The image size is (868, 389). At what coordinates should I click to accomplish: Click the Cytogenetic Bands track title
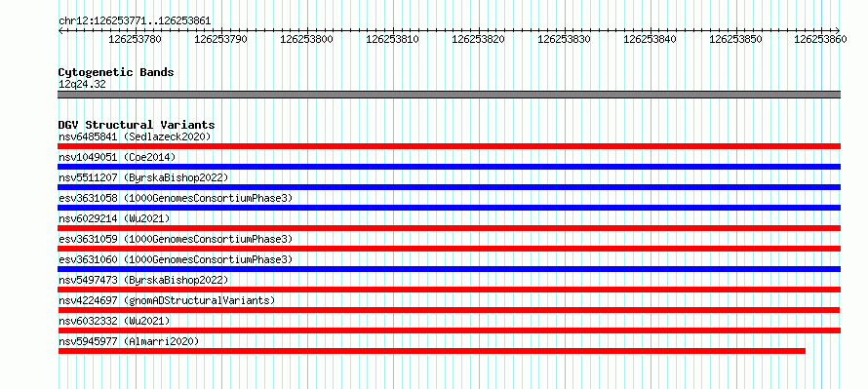pos(116,72)
